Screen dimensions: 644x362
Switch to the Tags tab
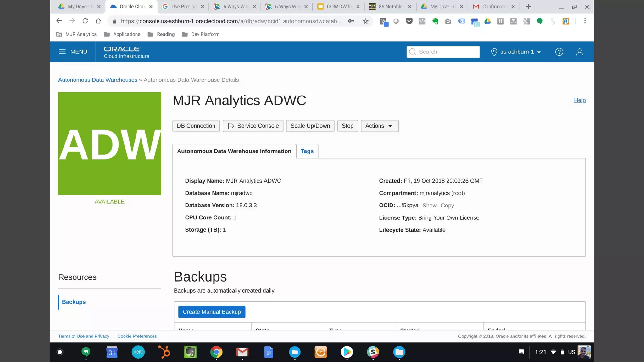coord(307,151)
